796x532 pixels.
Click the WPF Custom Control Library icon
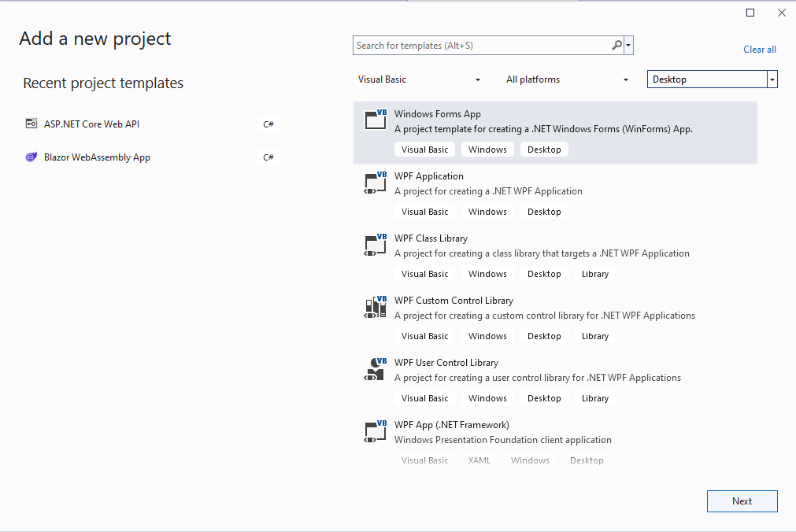(375, 307)
